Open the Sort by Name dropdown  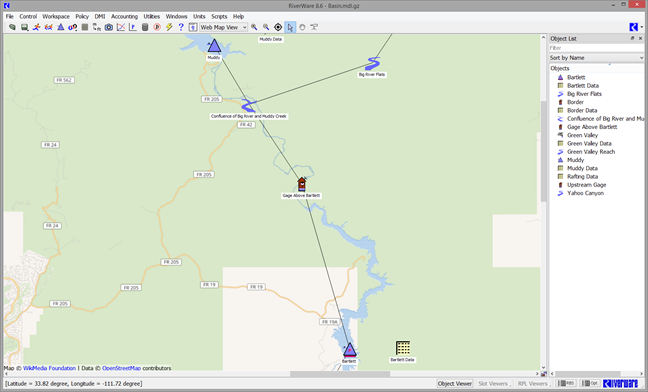coord(596,58)
